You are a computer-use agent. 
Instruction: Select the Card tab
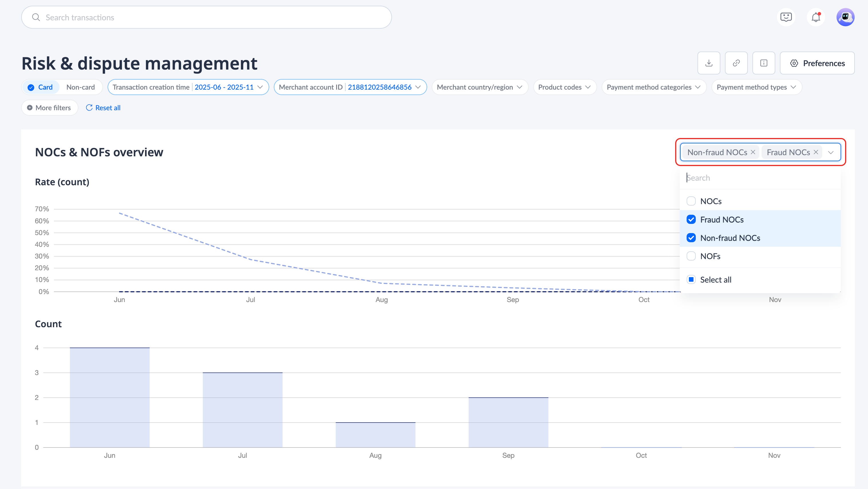click(40, 87)
